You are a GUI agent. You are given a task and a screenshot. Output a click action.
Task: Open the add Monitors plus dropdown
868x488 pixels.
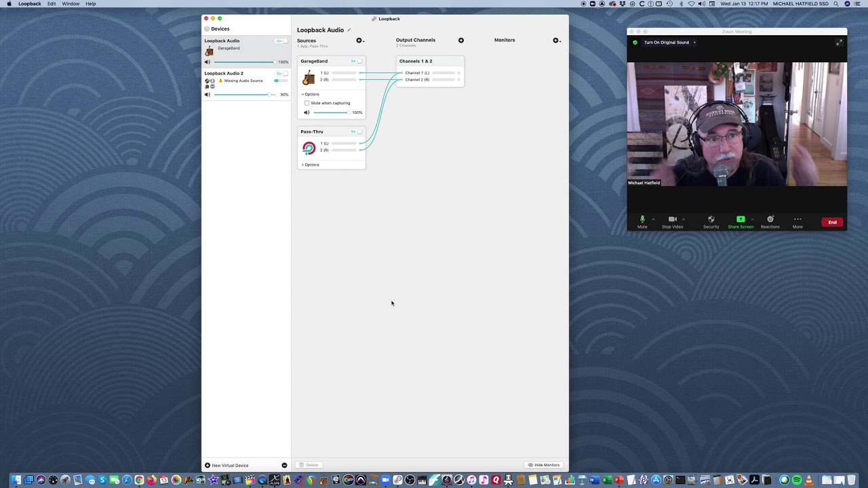click(x=557, y=41)
